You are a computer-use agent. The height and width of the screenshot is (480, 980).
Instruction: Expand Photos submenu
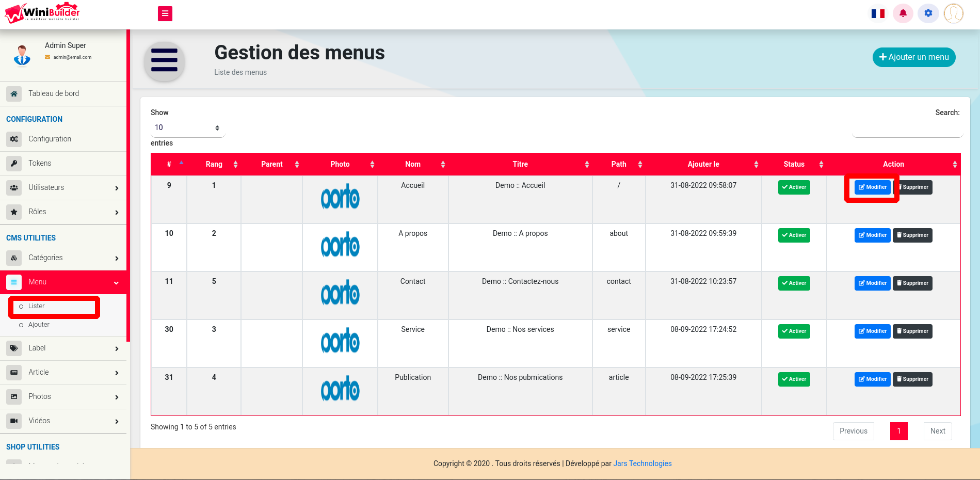[x=117, y=397]
